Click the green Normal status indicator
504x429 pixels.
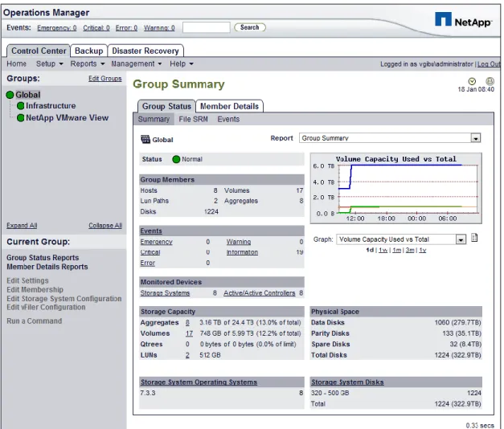176,159
